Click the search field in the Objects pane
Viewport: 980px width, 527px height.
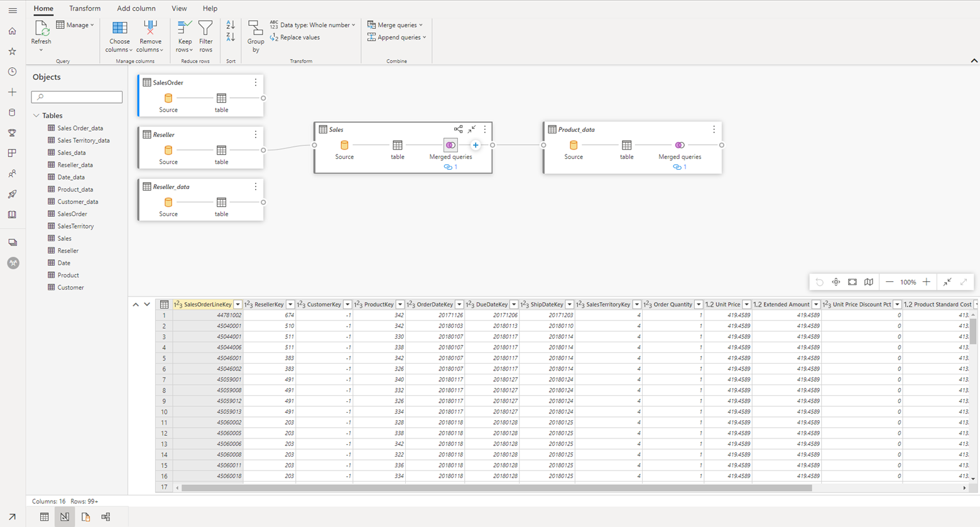click(77, 97)
